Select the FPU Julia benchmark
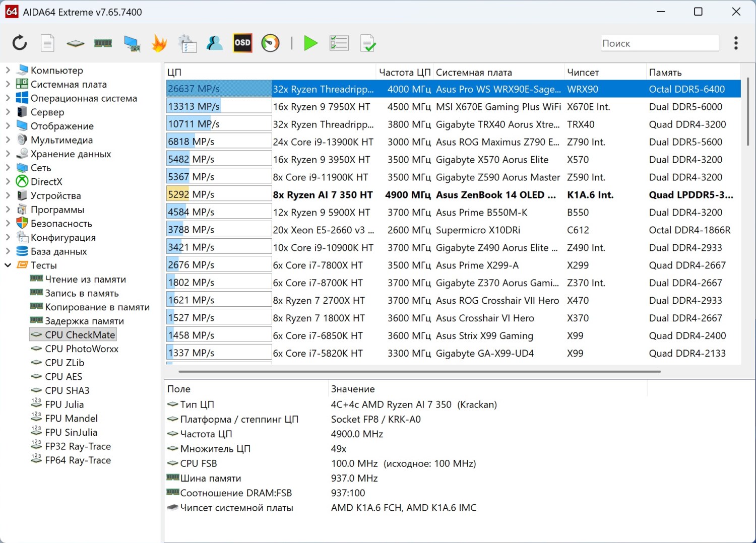This screenshot has height=543, width=756. (x=64, y=404)
